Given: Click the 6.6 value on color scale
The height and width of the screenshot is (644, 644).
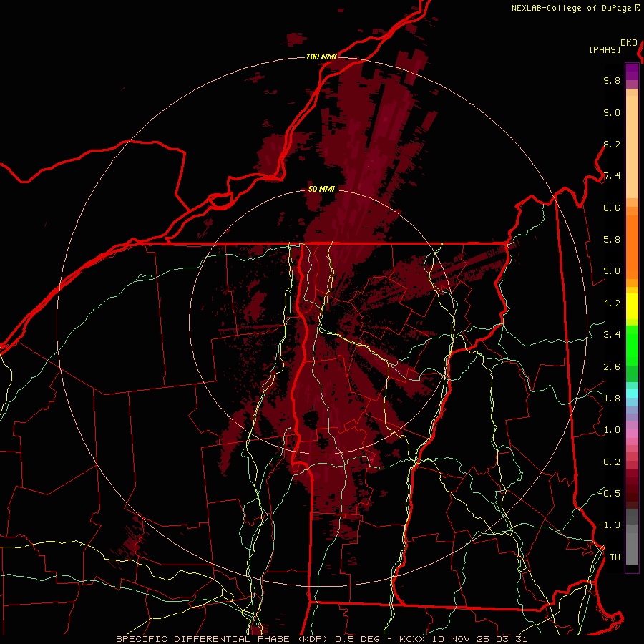Looking at the screenshot, I should [x=612, y=208].
